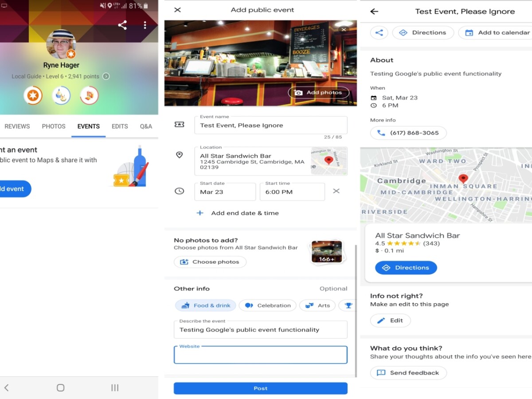532x399 pixels.
Task: Tap the blue Post button
Action: (x=260, y=388)
